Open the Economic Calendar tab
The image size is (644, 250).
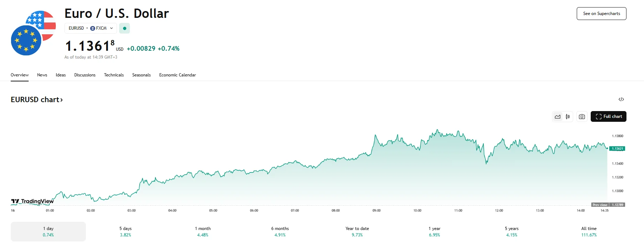click(x=177, y=75)
